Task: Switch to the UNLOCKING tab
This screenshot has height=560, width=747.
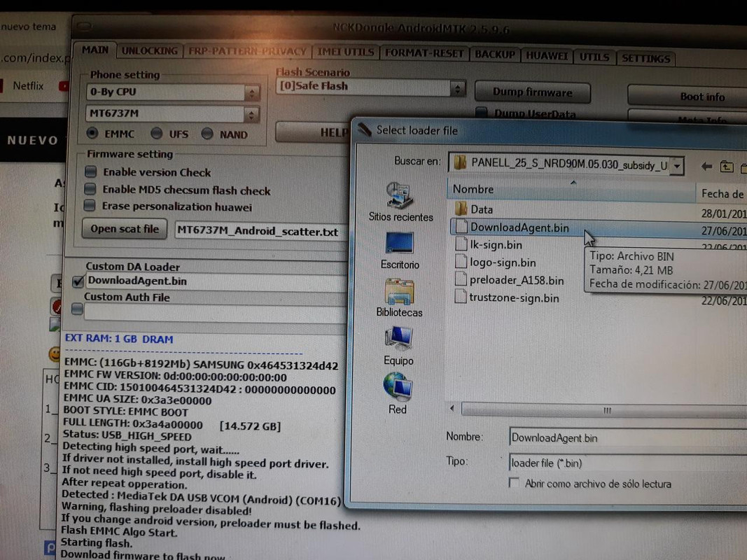Action: click(150, 50)
